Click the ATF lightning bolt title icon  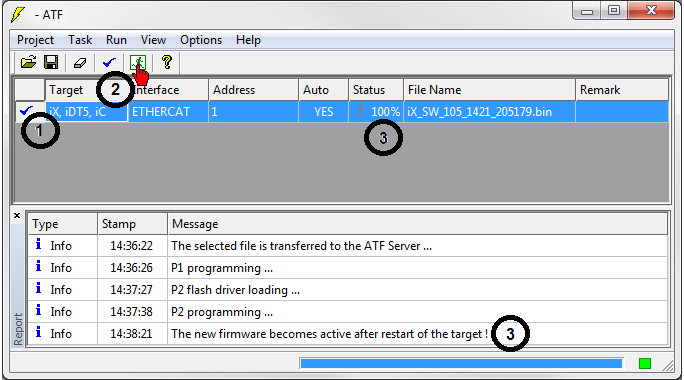pyautogui.click(x=17, y=14)
